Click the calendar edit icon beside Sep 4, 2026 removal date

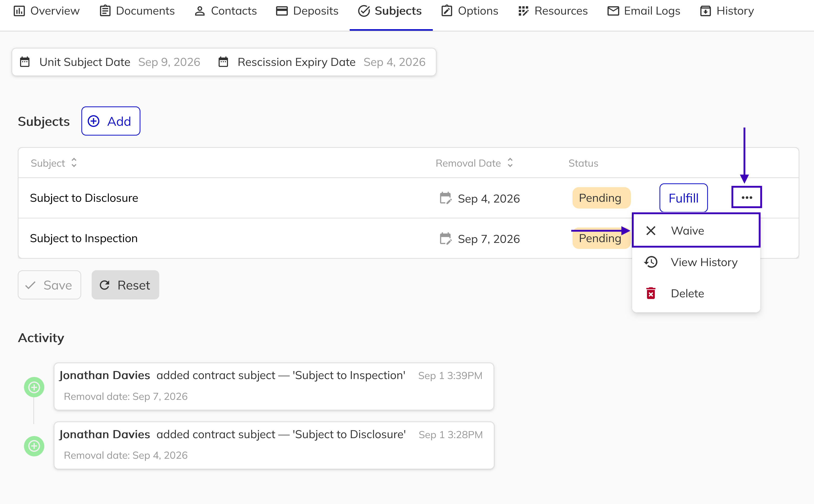445,198
